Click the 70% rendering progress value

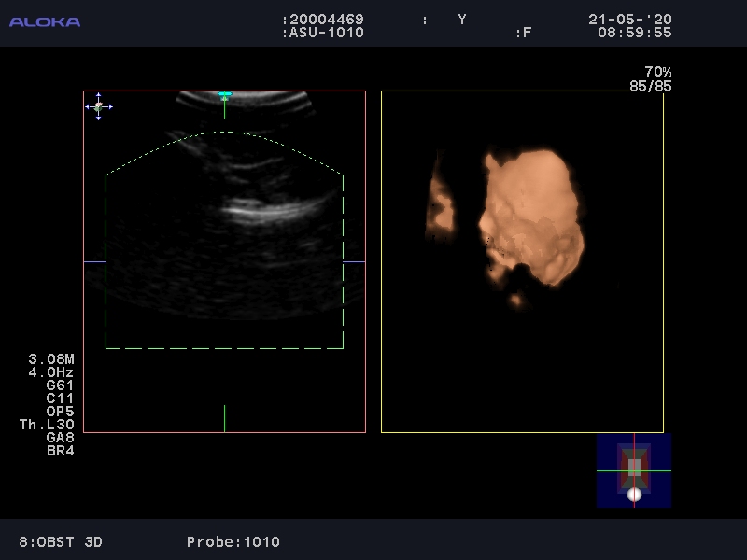[x=657, y=72]
